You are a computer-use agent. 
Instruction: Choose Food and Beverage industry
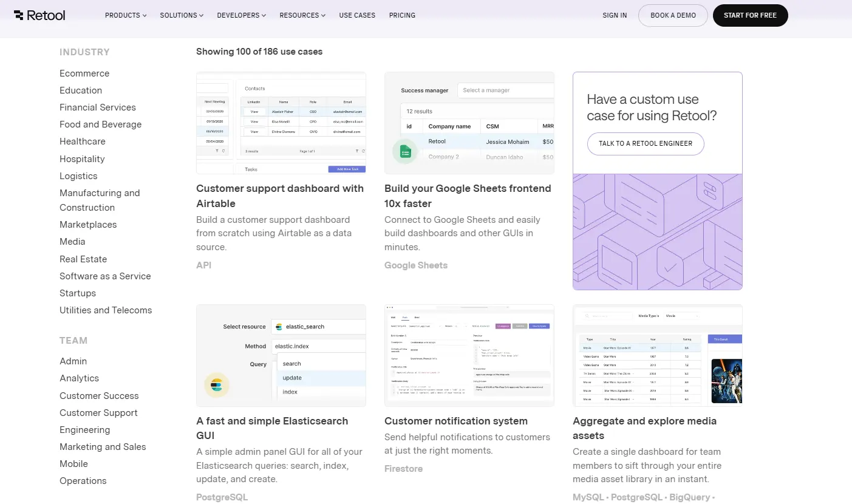pyautogui.click(x=100, y=124)
